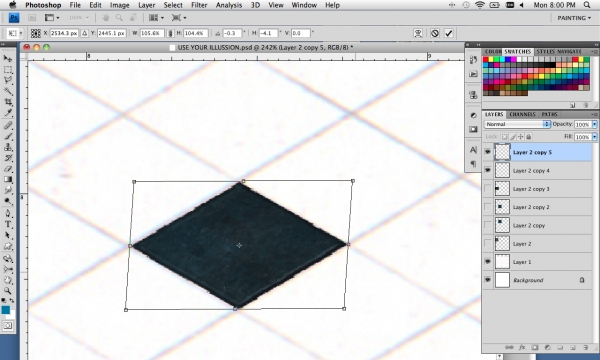Select the Lasso tool

pyautogui.click(x=8, y=80)
